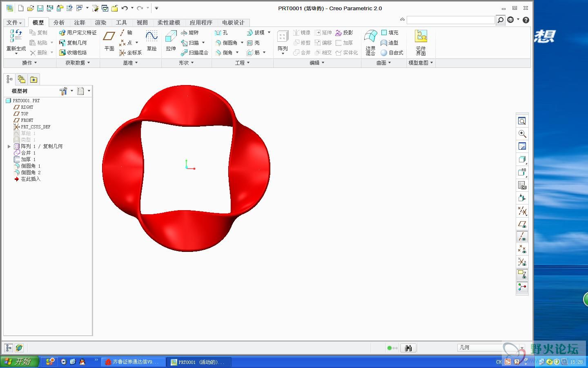
Task: Click Copy Geometry (复制几何)
Action: click(x=73, y=43)
